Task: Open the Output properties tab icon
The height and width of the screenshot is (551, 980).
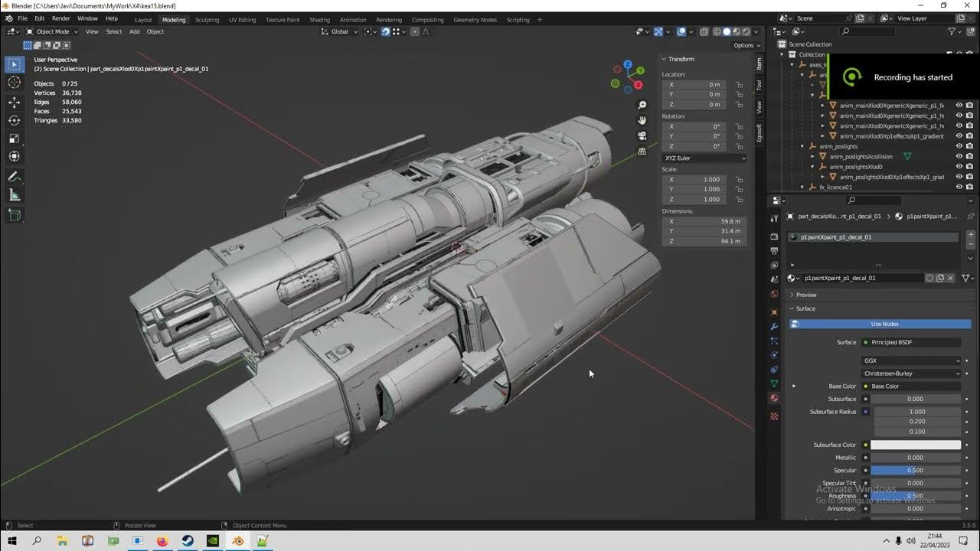Action: click(774, 251)
